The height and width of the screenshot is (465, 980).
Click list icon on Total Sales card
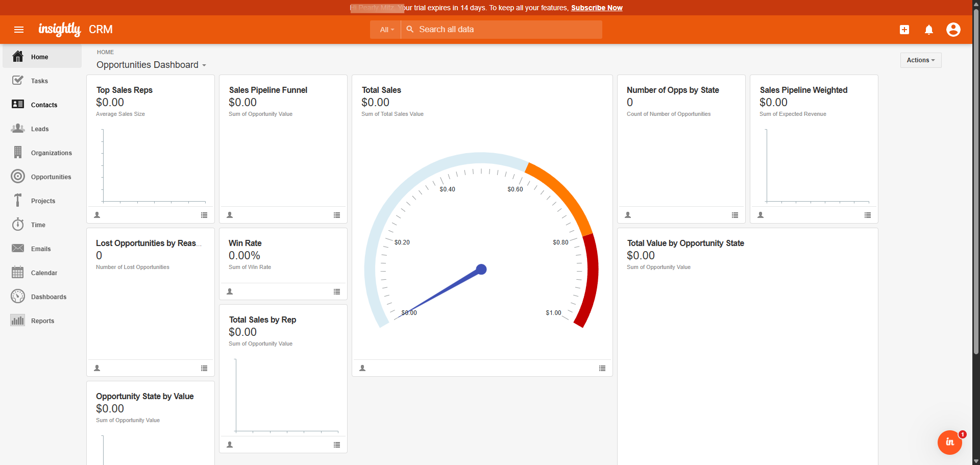click(x=602, y=369)
